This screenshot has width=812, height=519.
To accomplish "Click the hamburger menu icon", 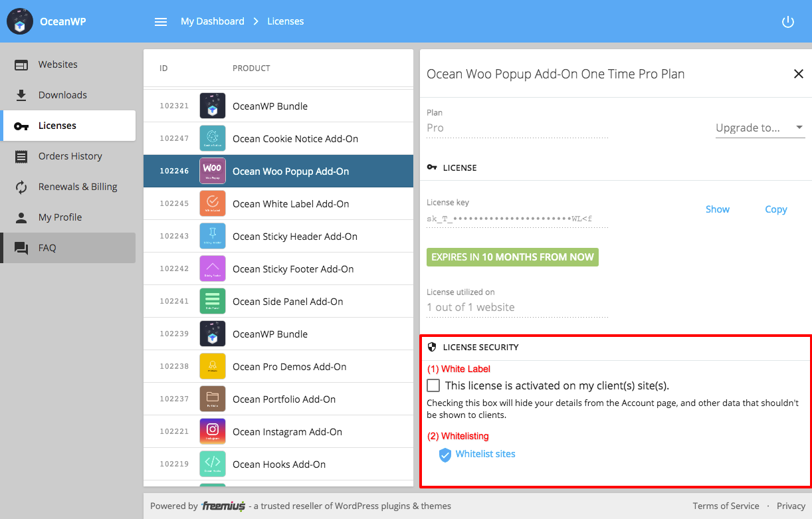I will (x=160, y=22).
